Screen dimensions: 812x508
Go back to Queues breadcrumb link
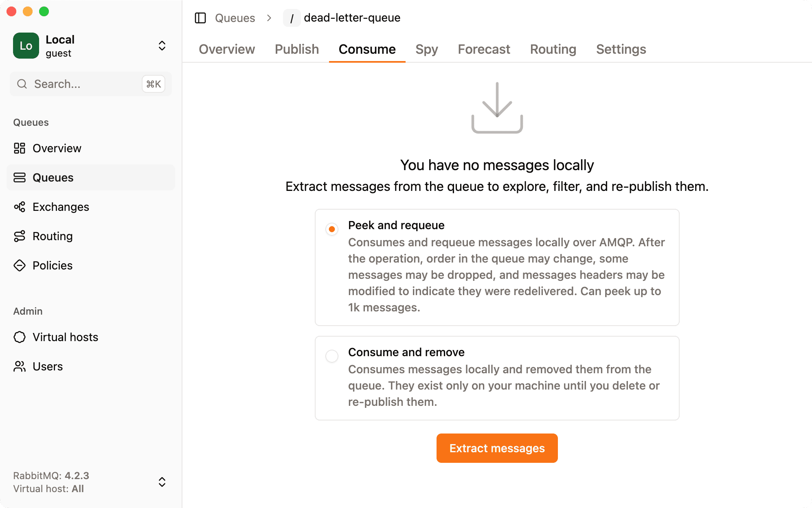[235, 18]
